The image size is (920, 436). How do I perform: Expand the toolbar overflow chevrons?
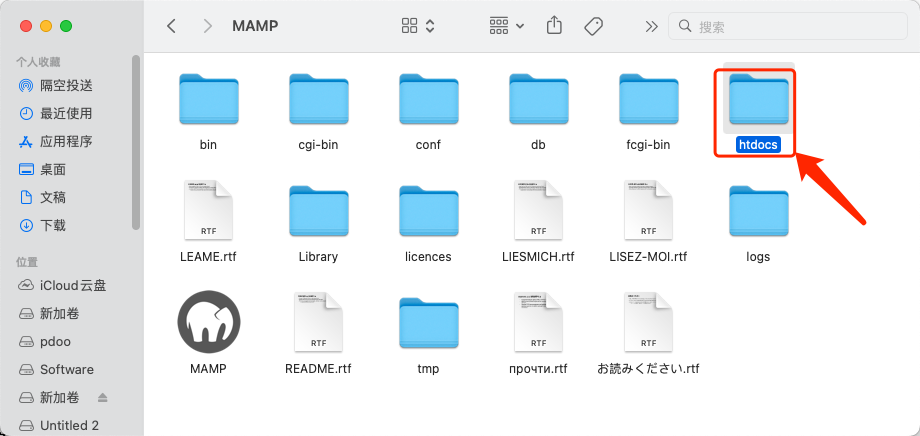point(651,26)
